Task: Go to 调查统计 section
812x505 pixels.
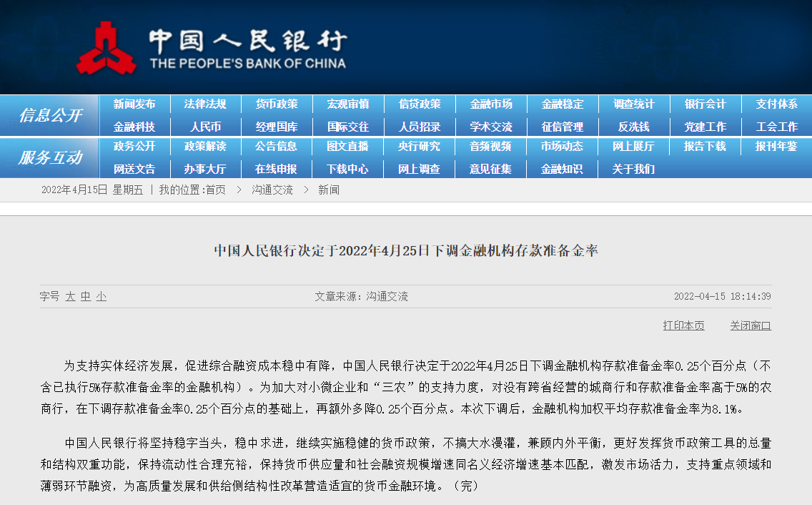Action: (x=634, y=104)
